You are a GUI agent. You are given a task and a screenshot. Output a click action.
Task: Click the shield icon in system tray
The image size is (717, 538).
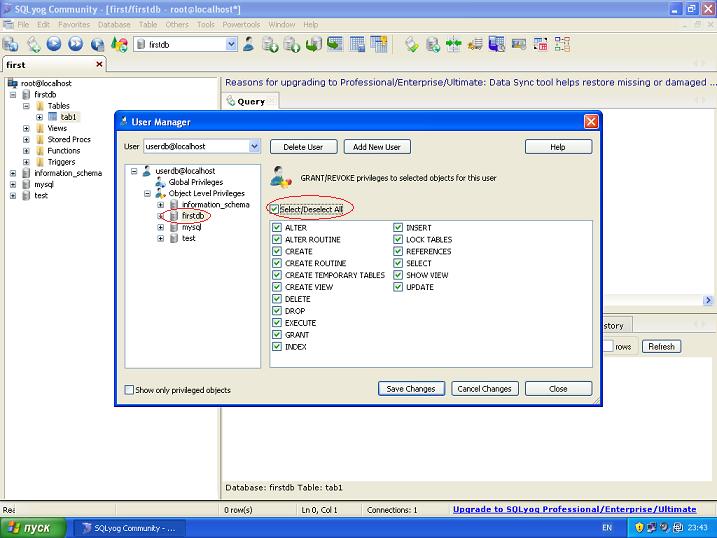[x=639, y=527]
